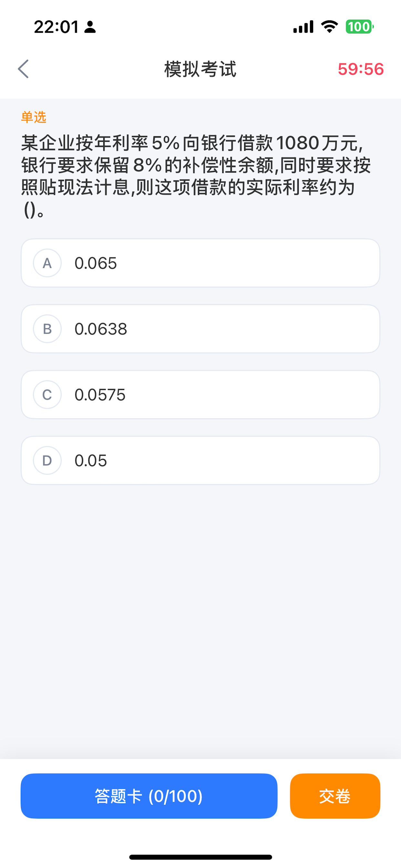This screenshot has height=868, width=401.
Task: Tap the Wi-Fi status icon
Action: (329, 26)
